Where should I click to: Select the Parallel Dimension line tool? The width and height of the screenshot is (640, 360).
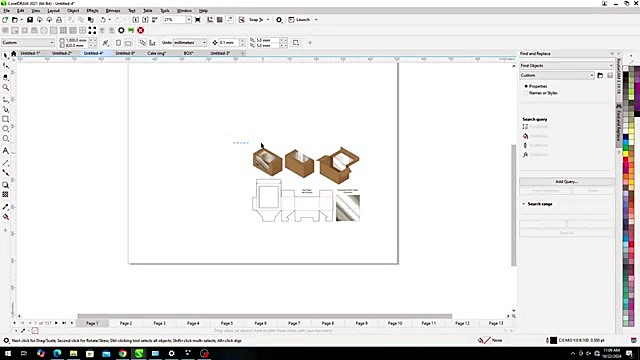tap(5, 163)
